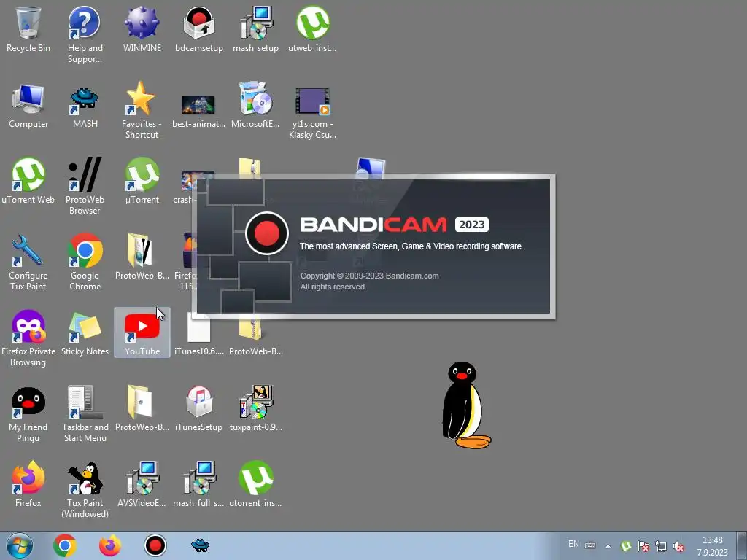Screen dimensions: 747x560
Task: Select the iTunesSetup installer icon
Action: point(198,408)
